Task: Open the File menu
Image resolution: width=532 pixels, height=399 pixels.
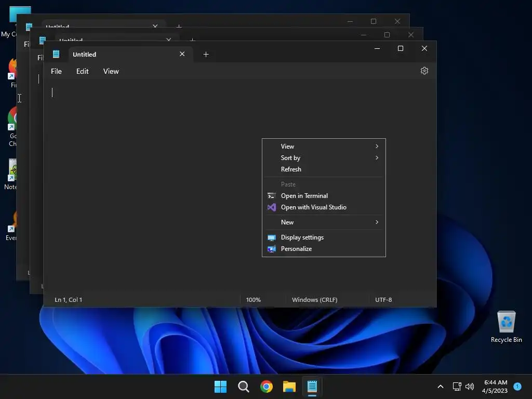Action: point(56,71)
